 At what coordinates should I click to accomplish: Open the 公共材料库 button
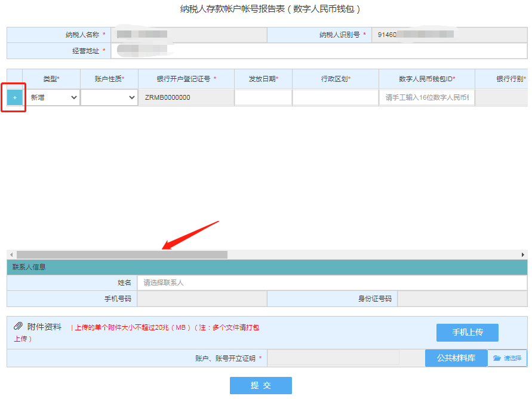pos(456,358)
